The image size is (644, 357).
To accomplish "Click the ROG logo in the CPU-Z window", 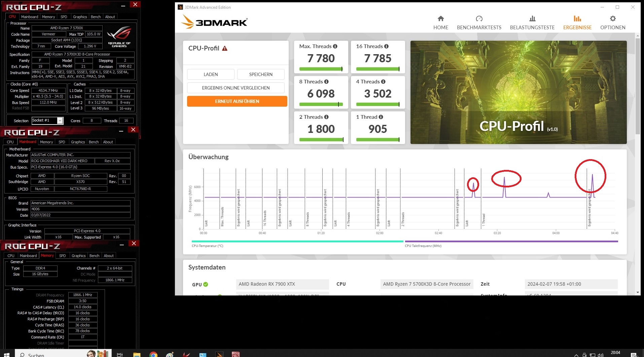I will click(119, 36).
